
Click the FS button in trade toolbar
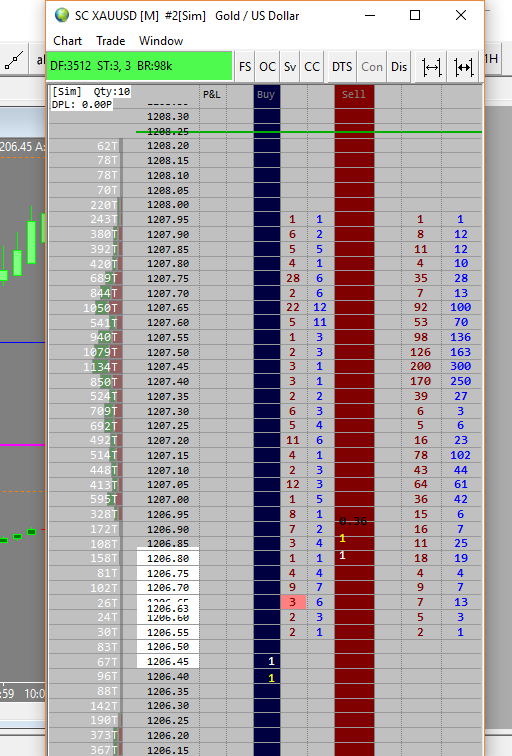click(245, 67)
